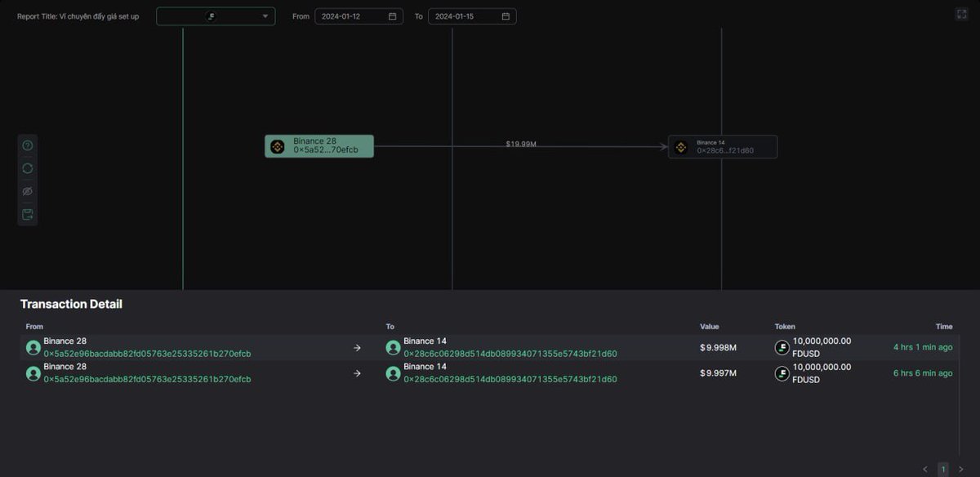
Task: Click the fullscreen icon at top right
Action: [x=960, y=12]
